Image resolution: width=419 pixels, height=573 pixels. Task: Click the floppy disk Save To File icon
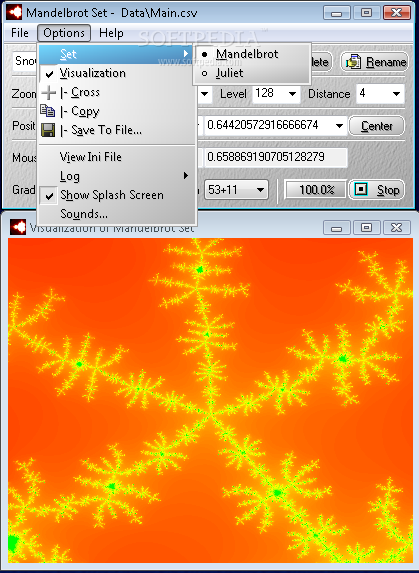48,130
